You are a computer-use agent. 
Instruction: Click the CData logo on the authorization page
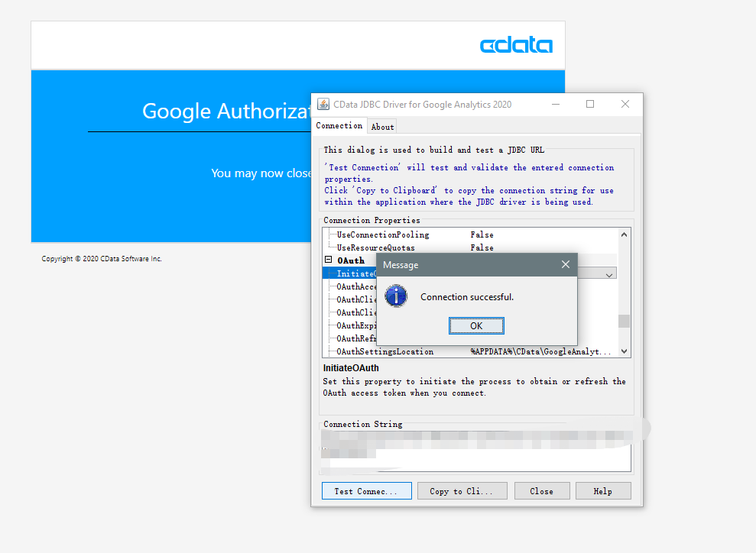tap(516, 45)
